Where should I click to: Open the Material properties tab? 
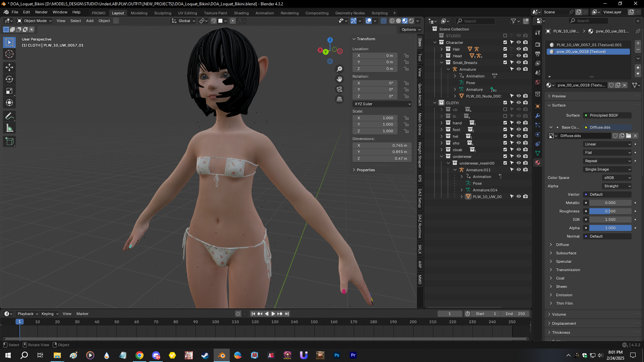(x=538, y=163)
